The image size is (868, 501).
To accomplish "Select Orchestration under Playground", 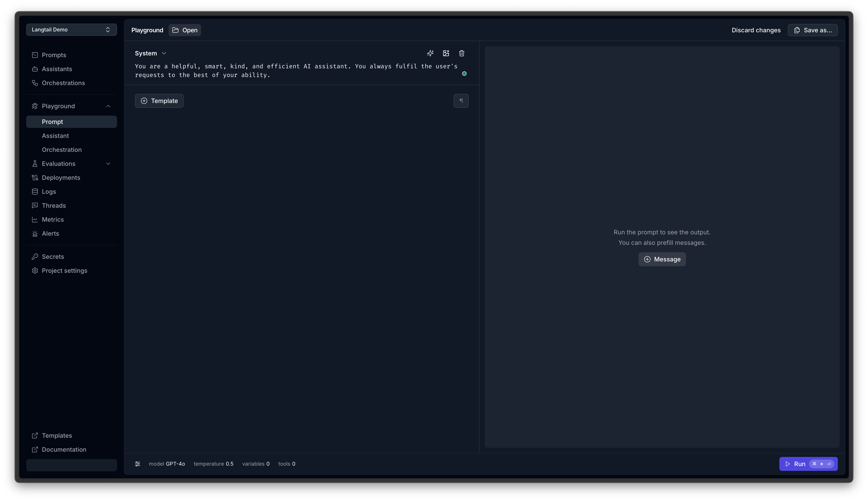I will point(62,150).
